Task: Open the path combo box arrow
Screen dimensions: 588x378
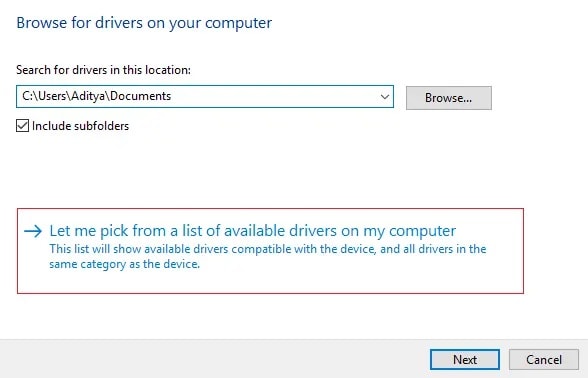Action: click(x=385, y=97)
